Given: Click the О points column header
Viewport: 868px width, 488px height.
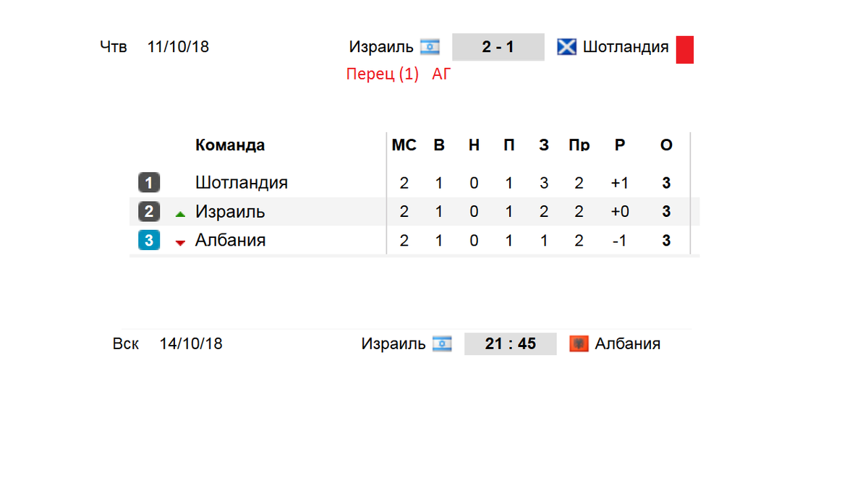Looking at the screenshot, I should click(x=666, y=145).
